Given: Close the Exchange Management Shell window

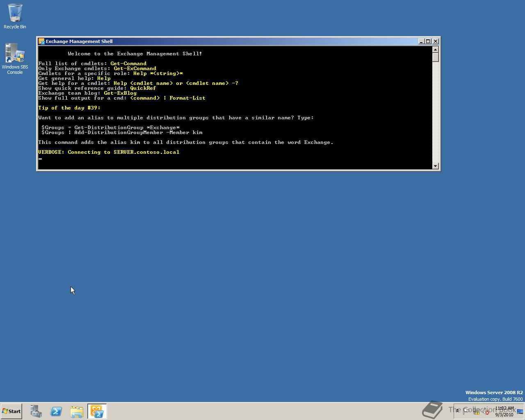Looking at the screenshot, I should [x=436, y=41].
